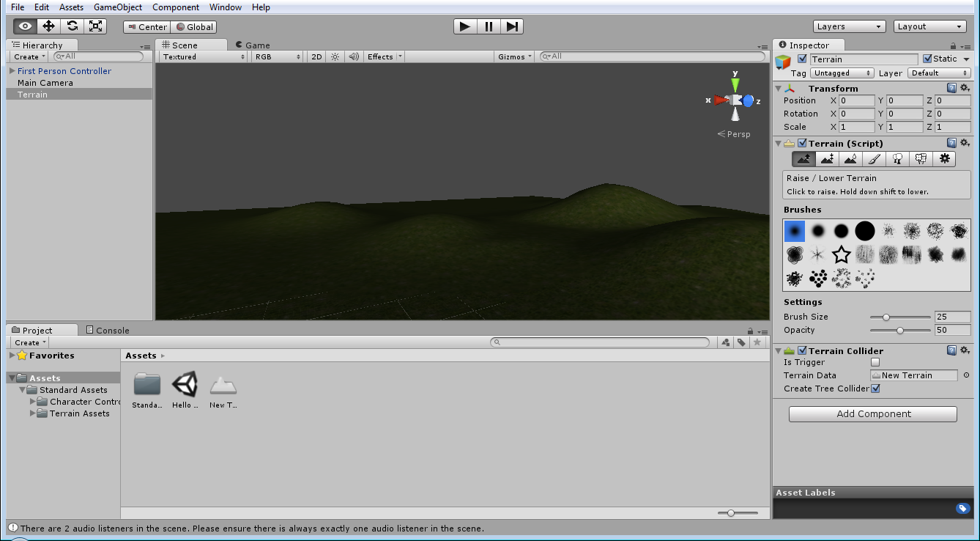The width and height of the screenshot is (980, 541).
Task: Toggle the Center pivot button
Action: click(x=146, y=26)
